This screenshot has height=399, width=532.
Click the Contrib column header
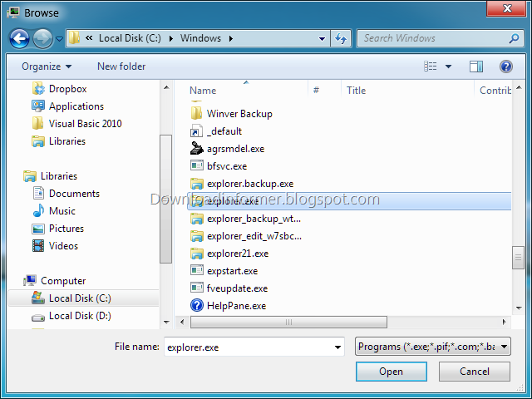(x=495, y=91)
